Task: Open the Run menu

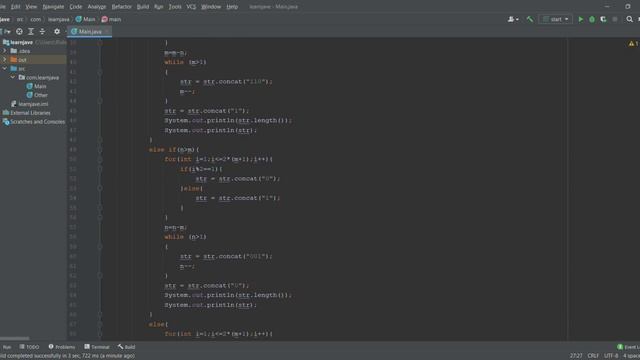Action: (159, 7)
